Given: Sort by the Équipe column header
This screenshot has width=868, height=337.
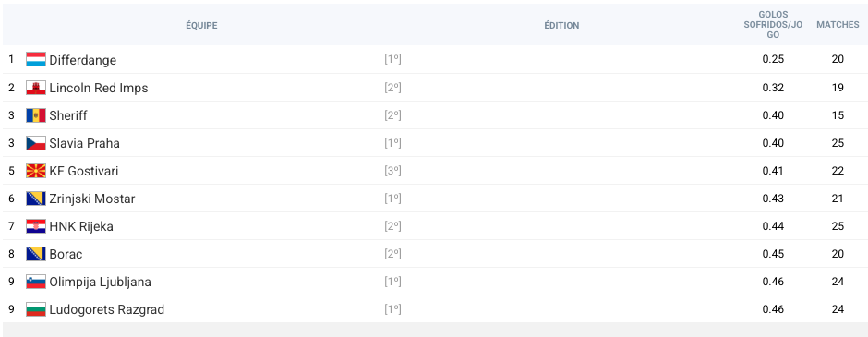Looking at the screenshot, I should [201, 26].
